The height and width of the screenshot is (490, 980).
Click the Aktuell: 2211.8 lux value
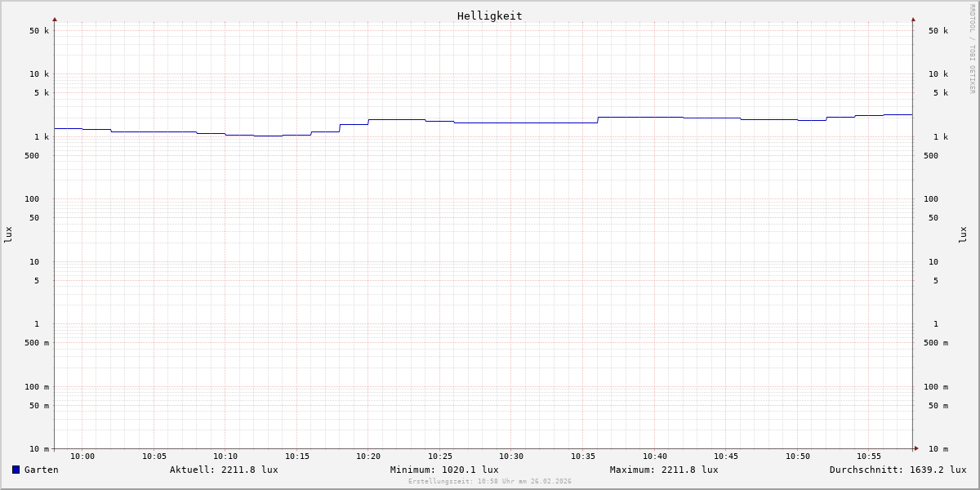point(224,470)
